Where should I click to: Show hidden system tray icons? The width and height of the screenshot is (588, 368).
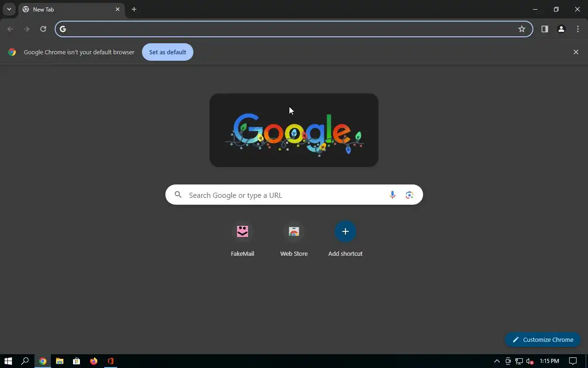497,361
